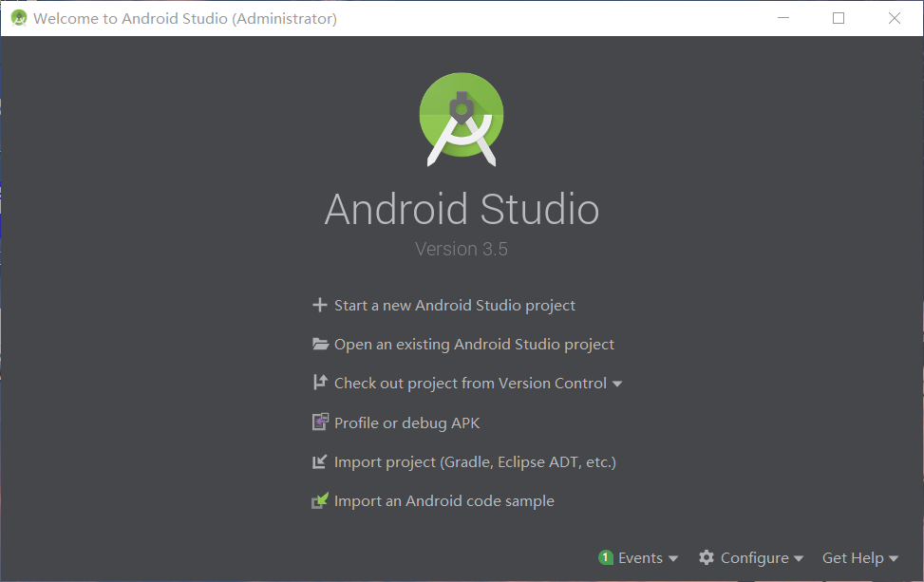Click the Android code sample icon
The width and height of the screenshot is (924, 582).
320,500
